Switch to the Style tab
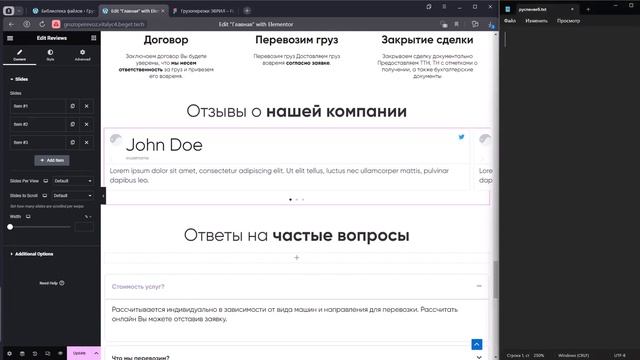640x360 pixels. point(50,55)
